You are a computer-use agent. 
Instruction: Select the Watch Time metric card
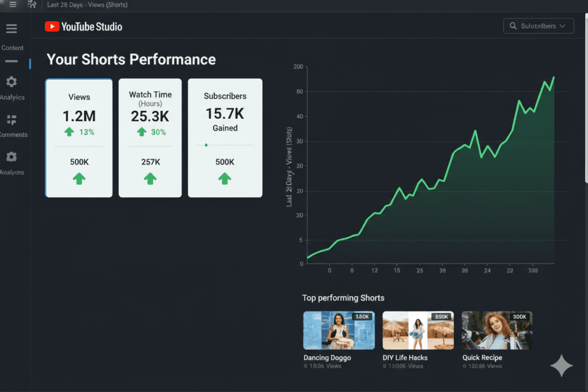click(150, 138)
